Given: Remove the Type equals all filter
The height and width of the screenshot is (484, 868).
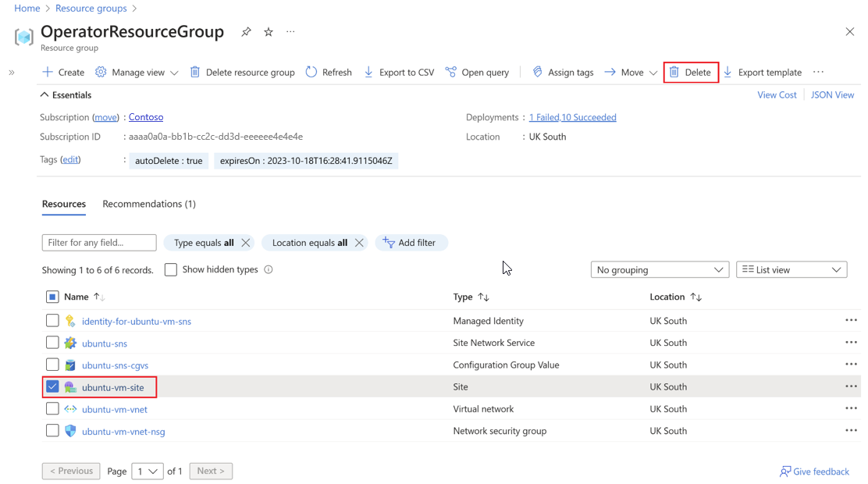Looking at the screenshot, I should tap(246, 243).
